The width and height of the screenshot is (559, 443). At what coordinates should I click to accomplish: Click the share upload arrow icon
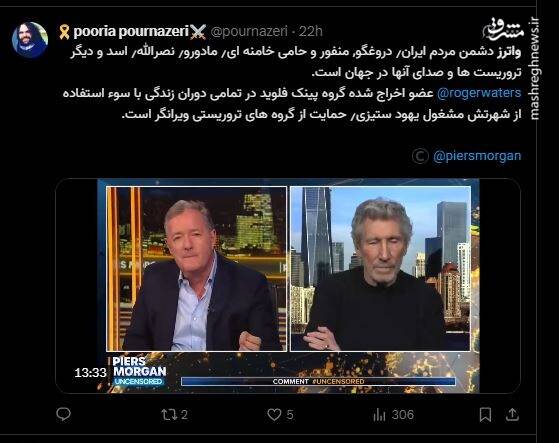512,414
